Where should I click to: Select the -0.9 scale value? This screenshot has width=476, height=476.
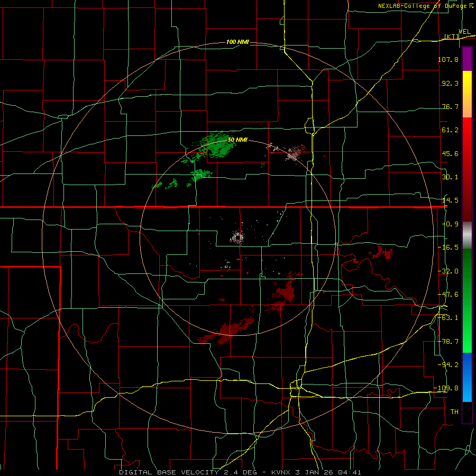click(x=450, y=224)
